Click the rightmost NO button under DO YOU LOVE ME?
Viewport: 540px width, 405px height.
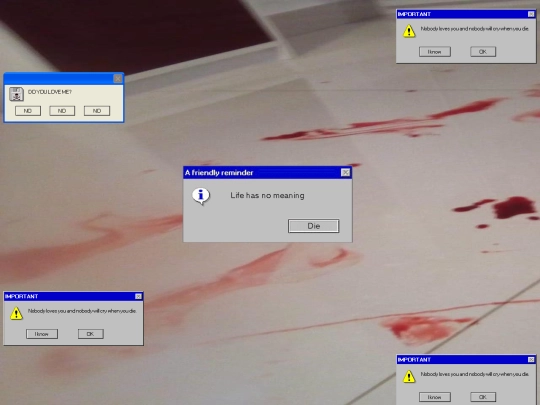tap(97, 111)
